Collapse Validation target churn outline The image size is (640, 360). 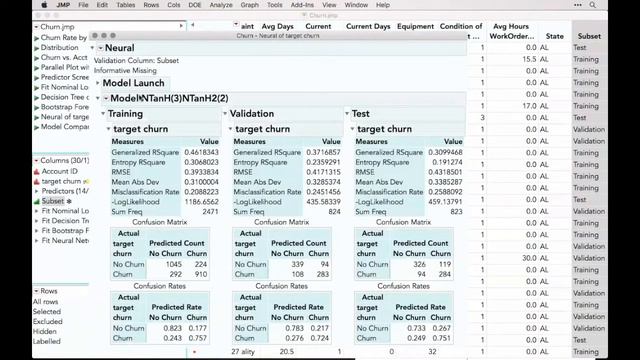point(231,129)
